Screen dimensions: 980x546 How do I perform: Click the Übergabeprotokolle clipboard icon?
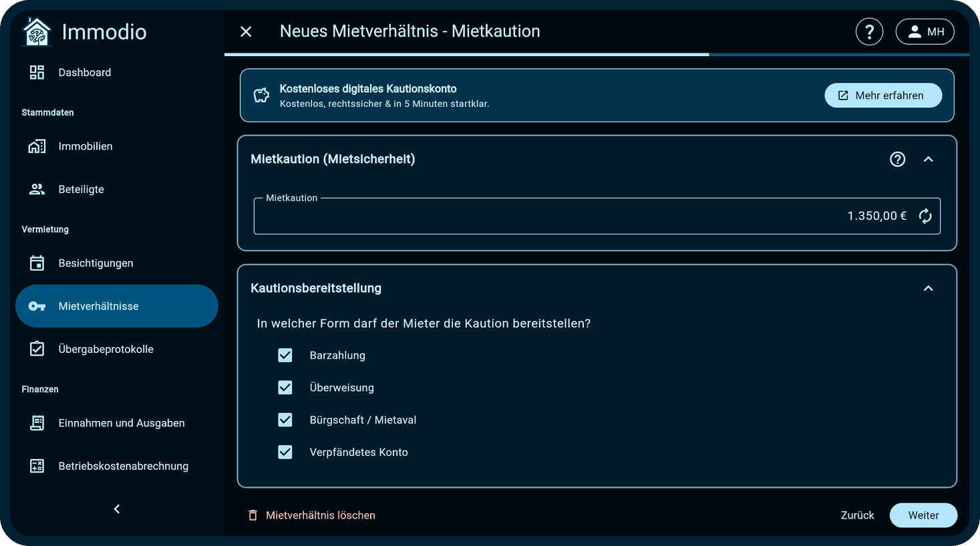point(37,349)
